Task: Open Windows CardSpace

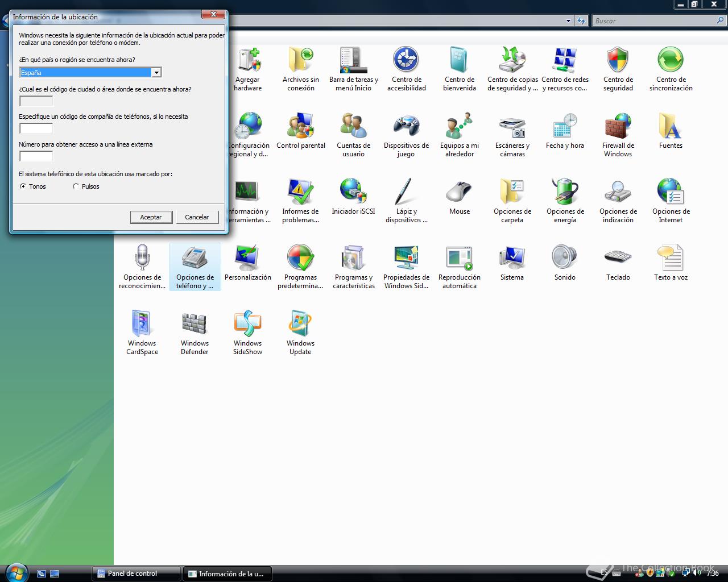Action: point(142,333)
